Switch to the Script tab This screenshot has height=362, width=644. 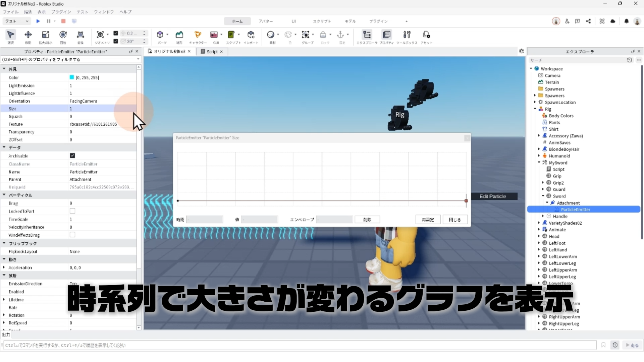click(x=212, y=52)
